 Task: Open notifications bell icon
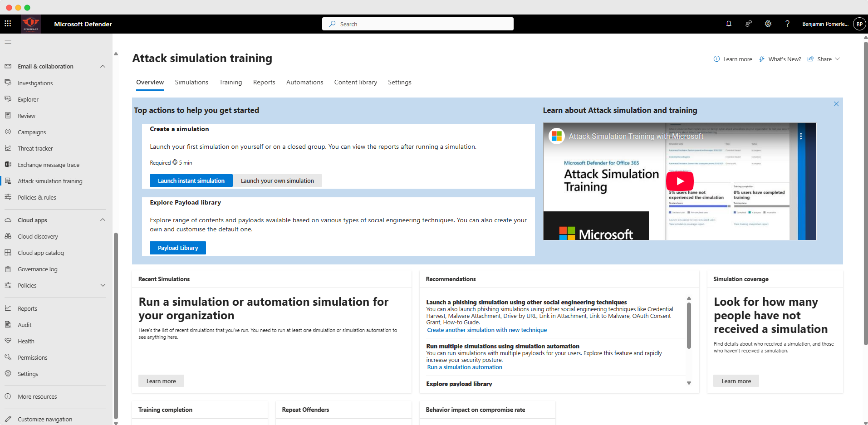(x=729, y=24)
